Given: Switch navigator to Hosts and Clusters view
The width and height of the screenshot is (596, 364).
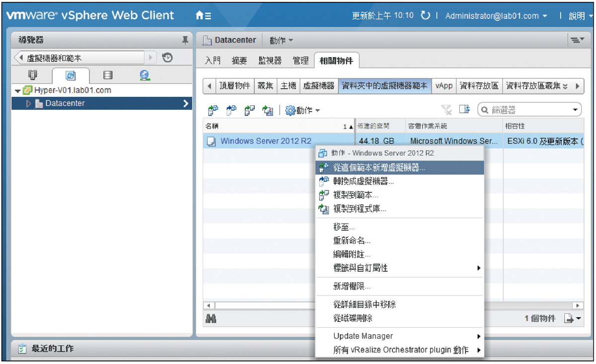Looking at the screenshot, I should (x=33, y=75).
